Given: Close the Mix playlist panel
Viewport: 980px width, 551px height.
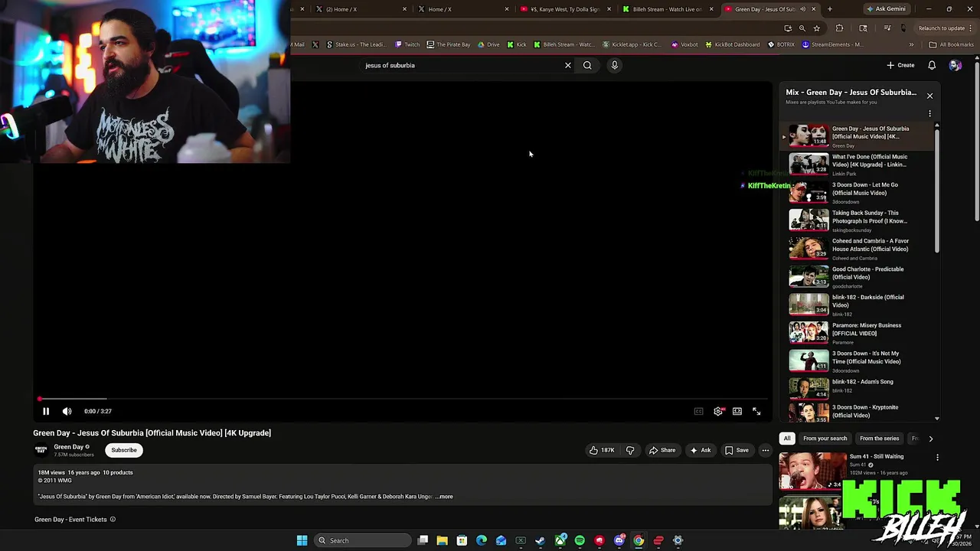Looking at the screenshot, I should tap(929, 96).
